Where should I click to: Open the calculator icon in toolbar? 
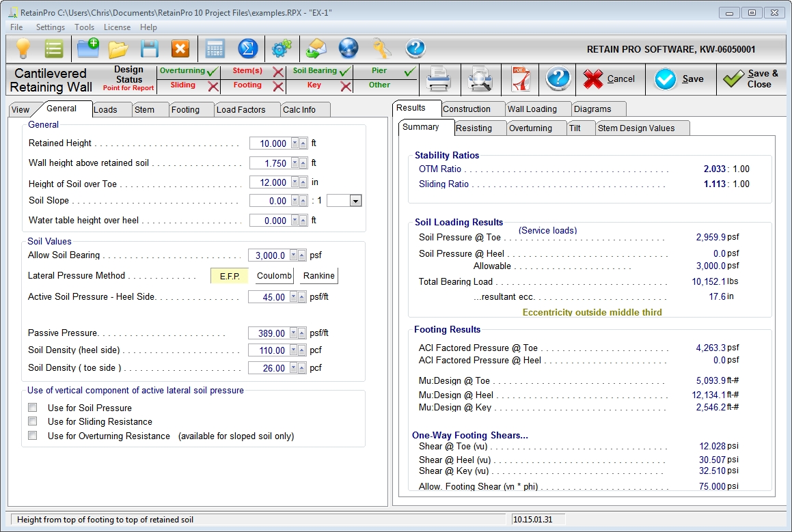[215, 48]
